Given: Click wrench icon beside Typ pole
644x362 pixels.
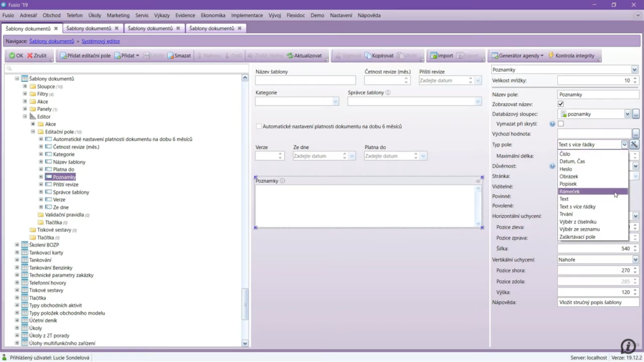Looking at the screenshot, I should click(x=635, y=145).
